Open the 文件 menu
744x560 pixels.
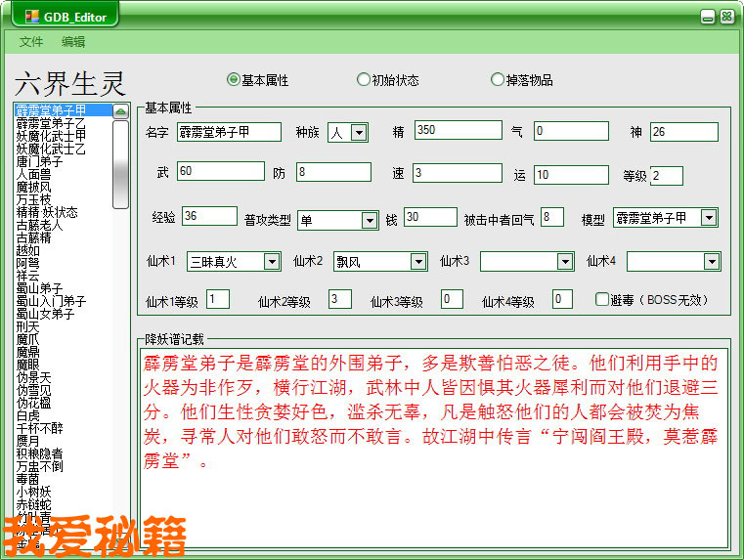tap(31, 42)
